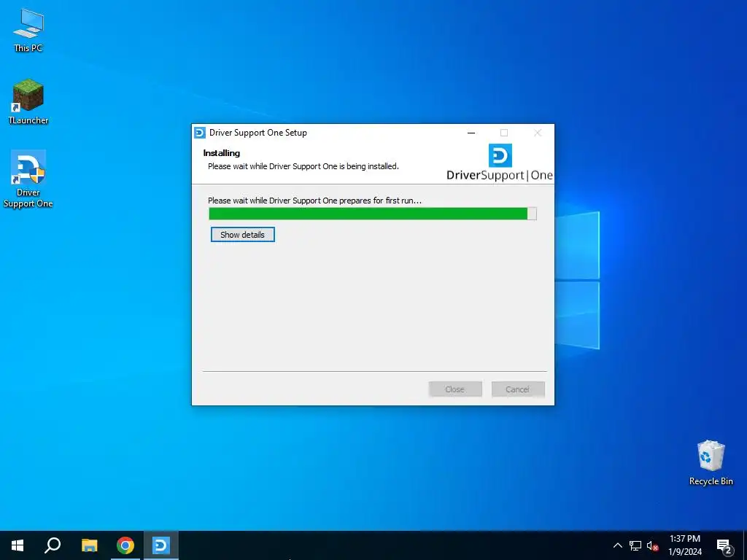Click "Please wait while Driver Support One is being installed."
Screen dimensions: 747x560
tap(303, 166)
